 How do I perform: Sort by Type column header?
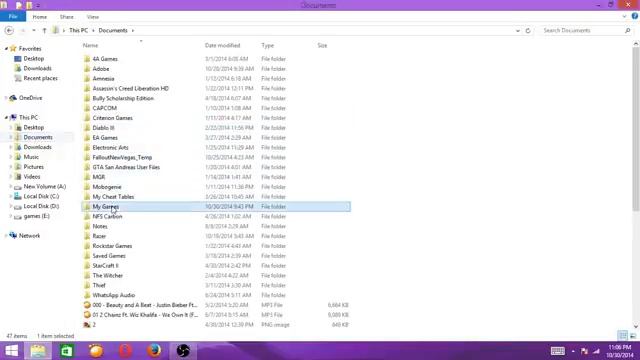tap(268, 45)
